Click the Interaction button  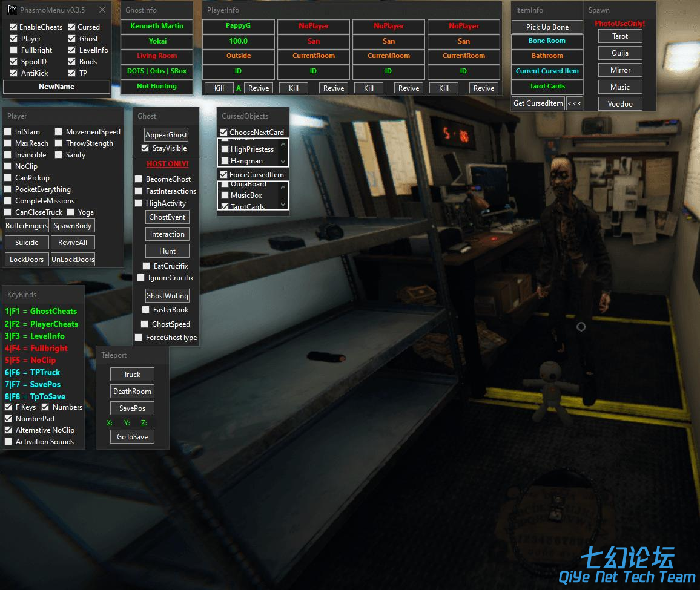(167, 234)
